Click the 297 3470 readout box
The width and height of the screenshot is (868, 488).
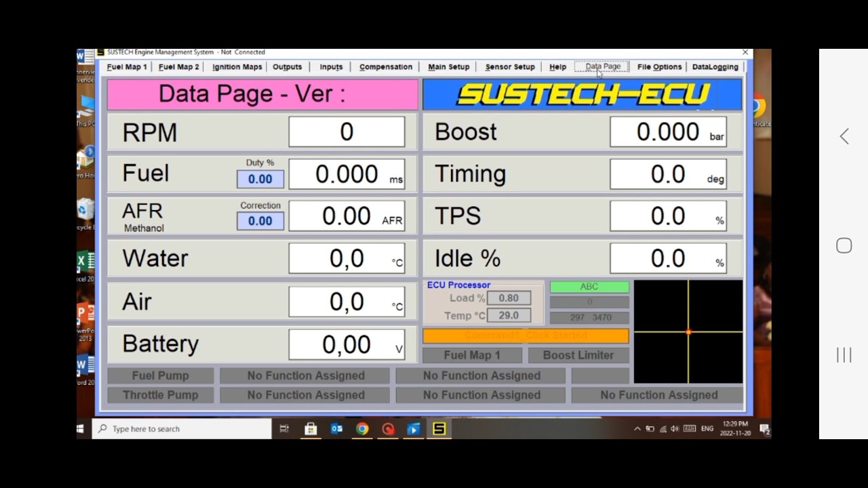pyautogui.click(x=589, y=317)
